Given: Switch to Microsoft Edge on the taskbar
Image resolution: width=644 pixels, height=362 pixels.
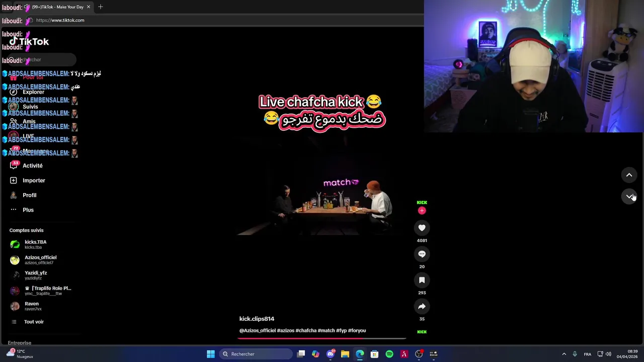Looking at the screenshot, I should click(360, 354).
